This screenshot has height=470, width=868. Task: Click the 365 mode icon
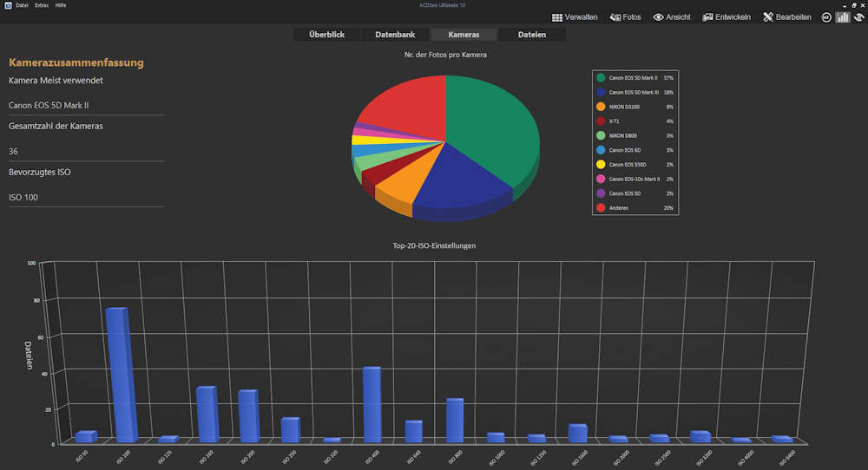click(x=826, y=17)
